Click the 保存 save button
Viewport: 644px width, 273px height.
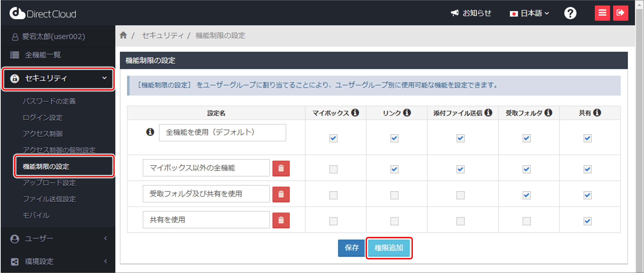click(351, 248)
